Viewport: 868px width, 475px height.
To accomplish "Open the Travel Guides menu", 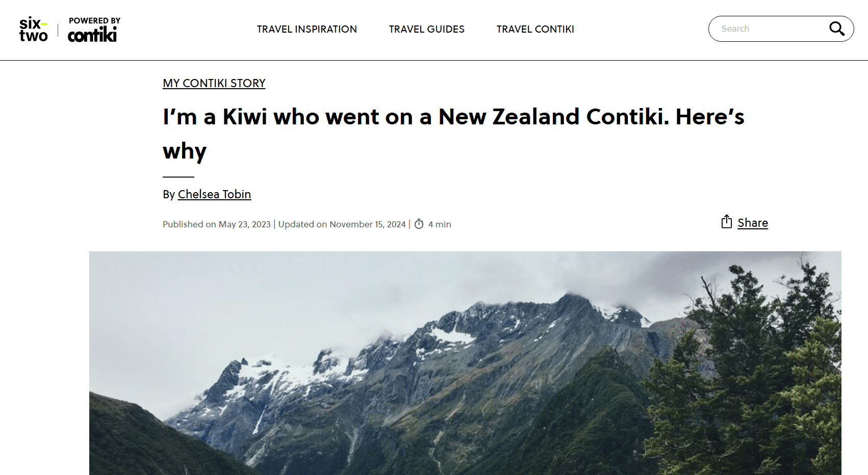I will pos(426,29).
